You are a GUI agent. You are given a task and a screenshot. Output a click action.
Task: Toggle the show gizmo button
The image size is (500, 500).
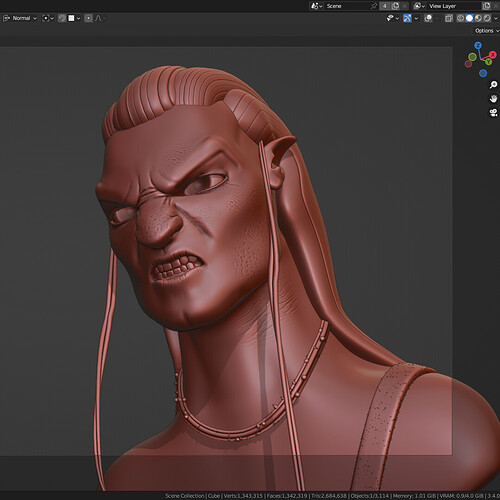407,18
